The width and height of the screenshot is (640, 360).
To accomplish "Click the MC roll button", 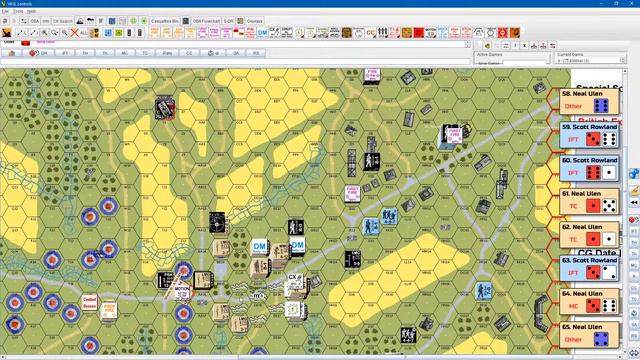I will (x=124, y=53).
